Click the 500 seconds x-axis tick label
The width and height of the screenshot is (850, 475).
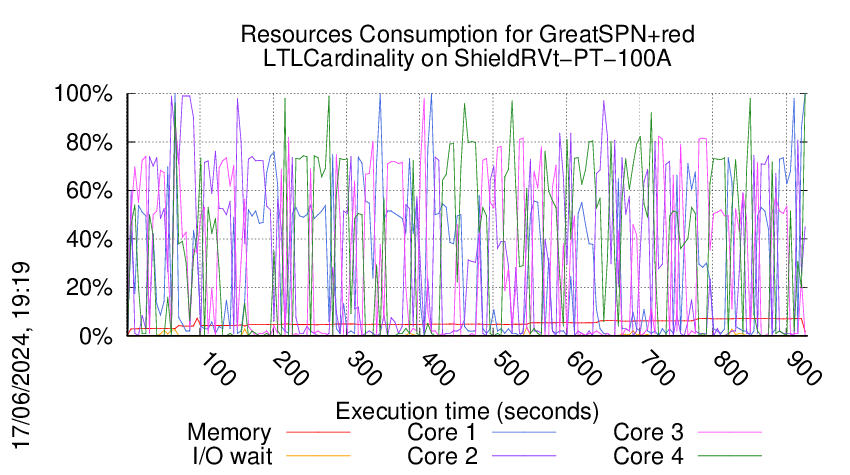[511, 370]
